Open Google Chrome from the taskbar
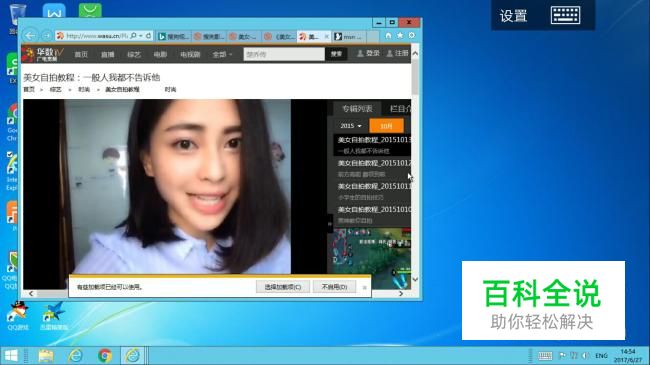 105,355
